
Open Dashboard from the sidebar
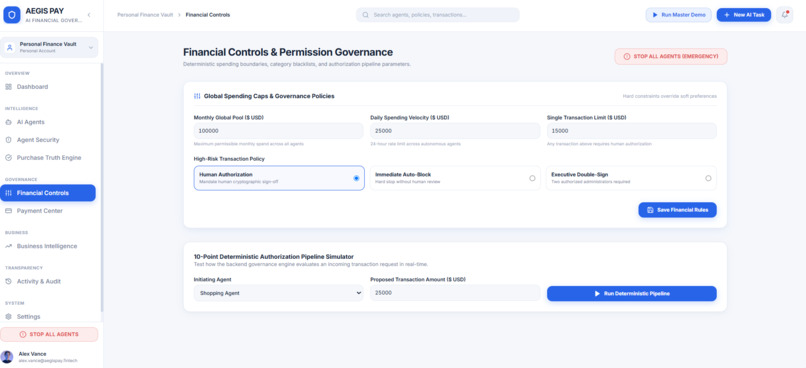pos(48,87)
